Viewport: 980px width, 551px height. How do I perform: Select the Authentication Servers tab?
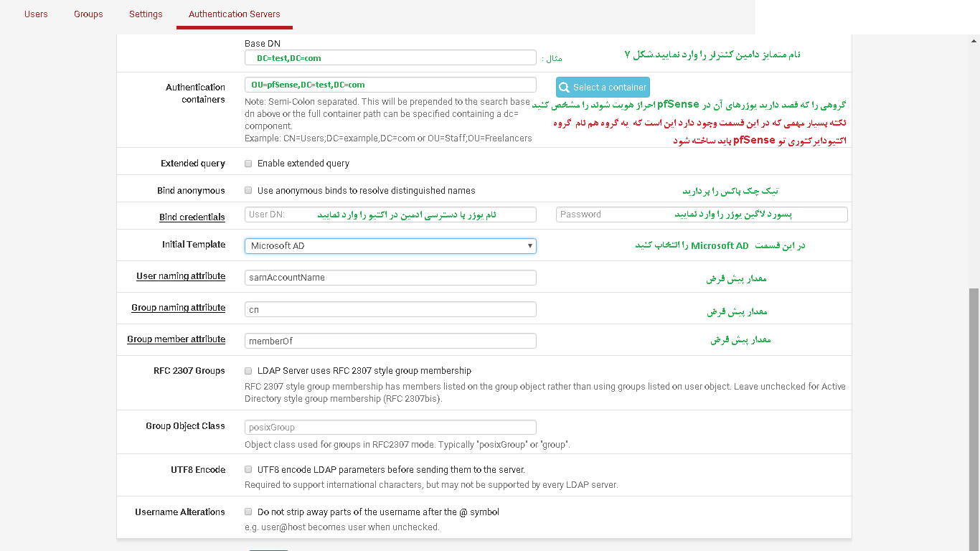234,14
